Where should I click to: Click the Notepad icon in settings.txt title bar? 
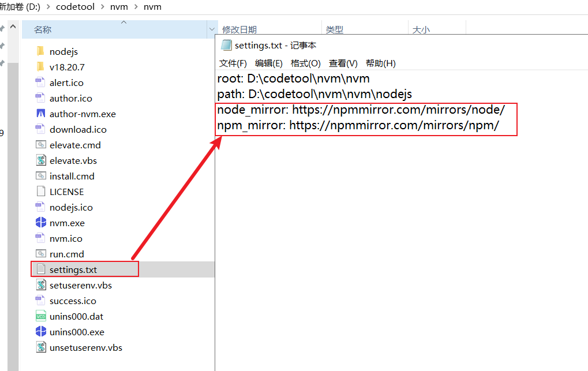226,45
